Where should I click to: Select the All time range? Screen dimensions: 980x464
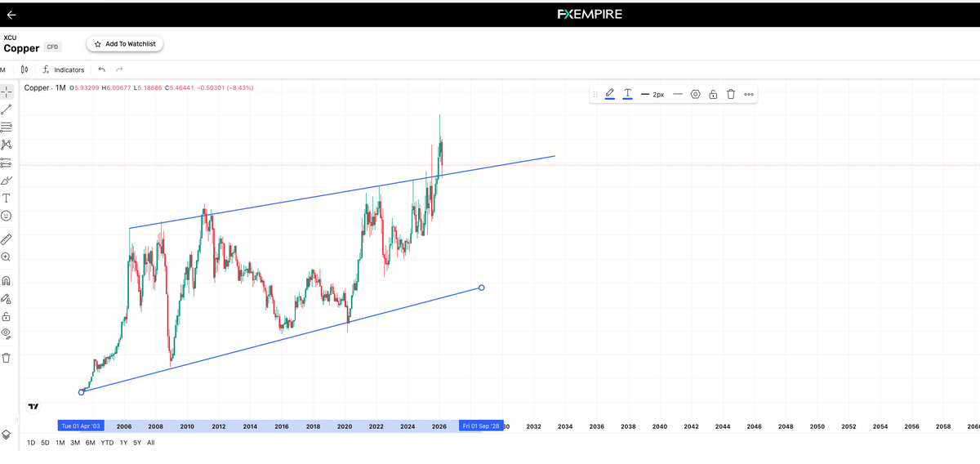150,443
